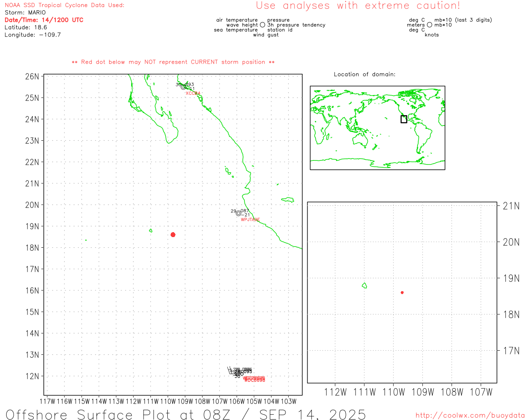Click the 'Longitude: -109.7' text
Screen dimensions: 525x420
point(33,35)
